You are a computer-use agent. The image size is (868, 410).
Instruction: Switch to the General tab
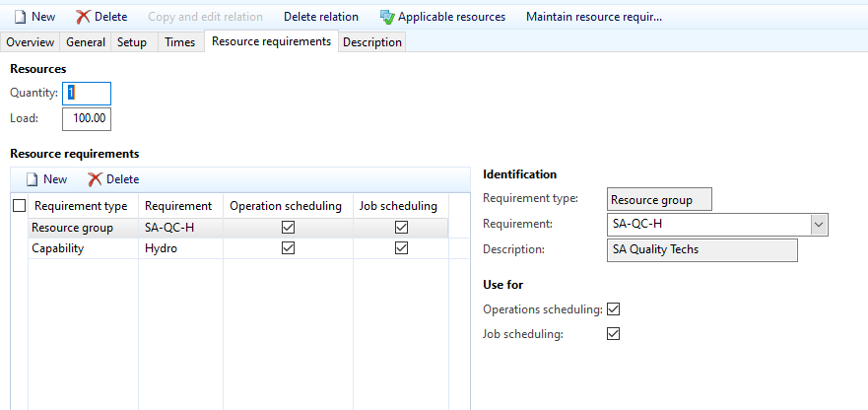tap(86, 42)
